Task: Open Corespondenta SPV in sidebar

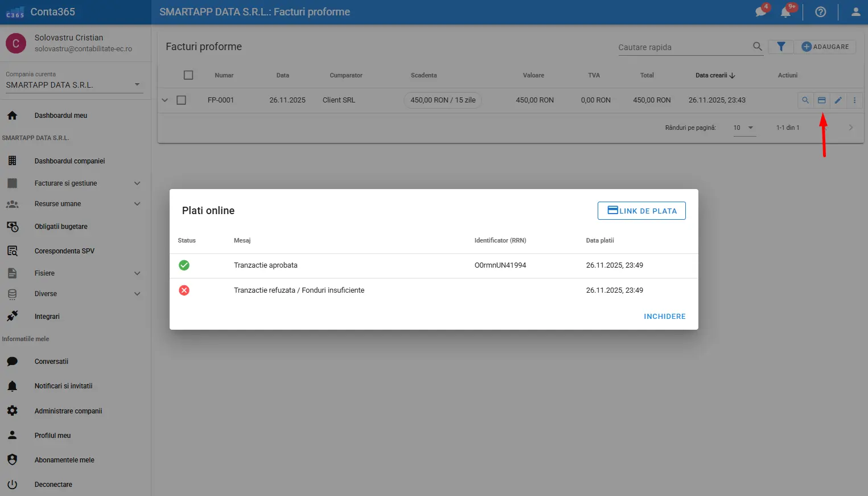Action: [64, 251]
